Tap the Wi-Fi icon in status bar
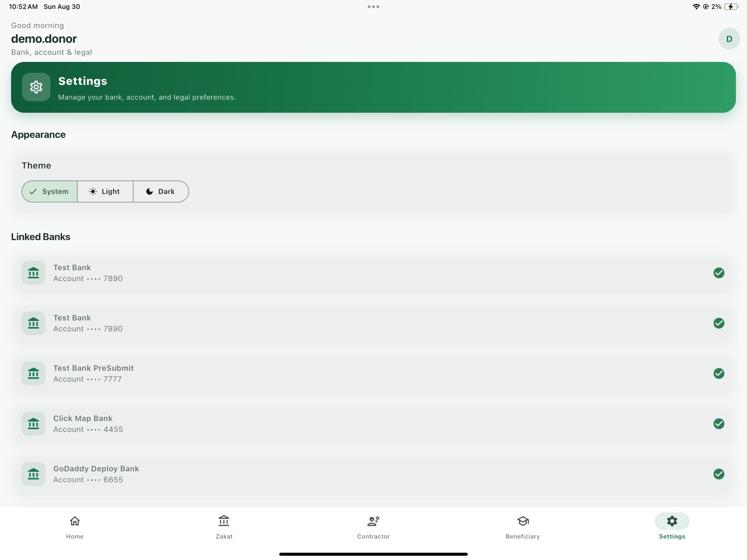747x560 pixels. click(696, 7)
